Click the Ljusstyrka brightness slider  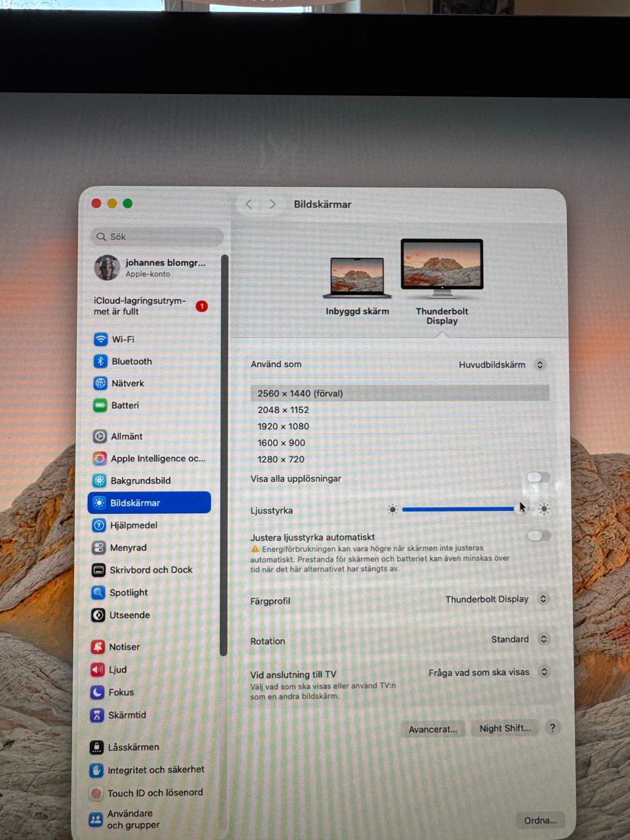(x=459, y=509)
